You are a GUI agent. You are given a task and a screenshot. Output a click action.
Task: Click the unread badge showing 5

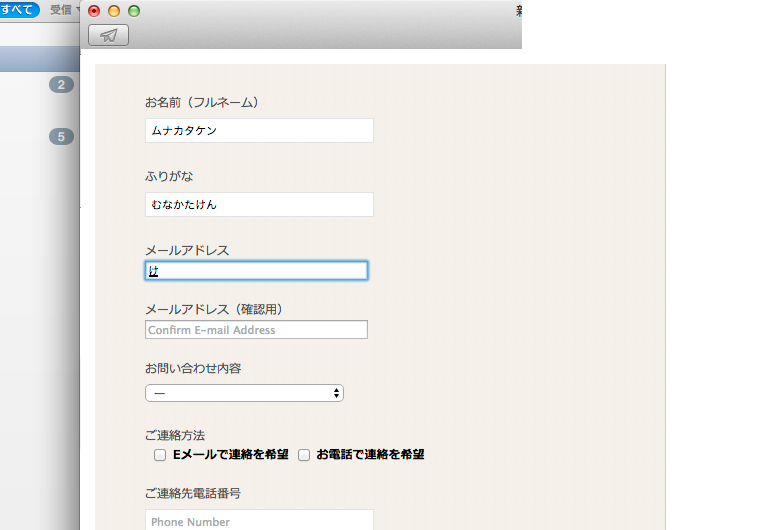pos(61,137)
